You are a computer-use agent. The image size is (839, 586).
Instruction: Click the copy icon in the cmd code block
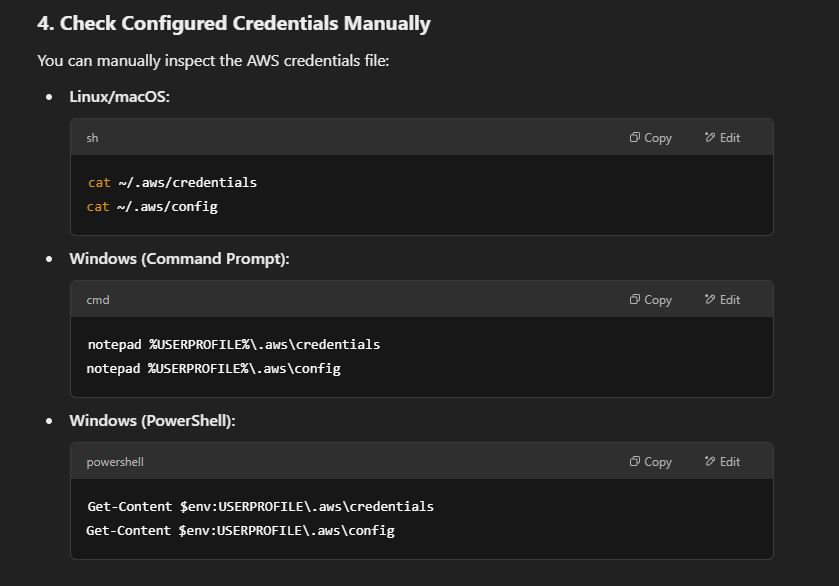(635, 300)
